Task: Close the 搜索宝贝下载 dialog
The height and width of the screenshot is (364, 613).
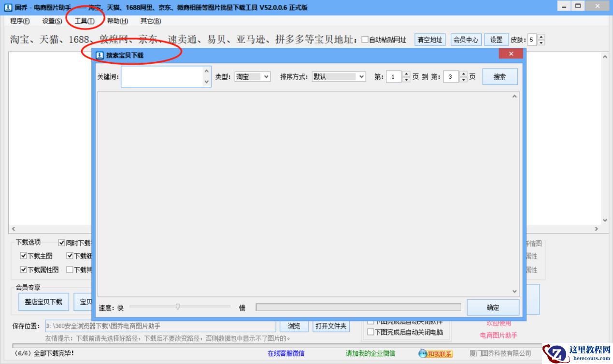Action: tap(511, 54)
